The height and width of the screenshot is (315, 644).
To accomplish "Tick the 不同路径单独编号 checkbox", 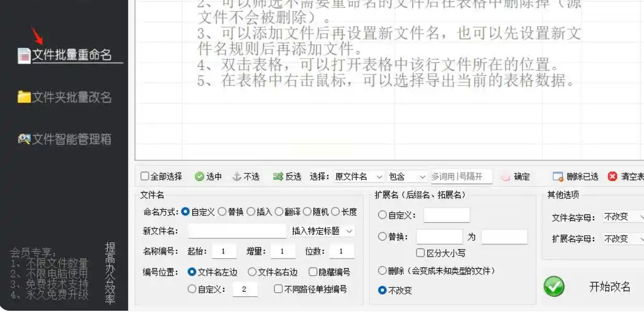I will point(278,289).
